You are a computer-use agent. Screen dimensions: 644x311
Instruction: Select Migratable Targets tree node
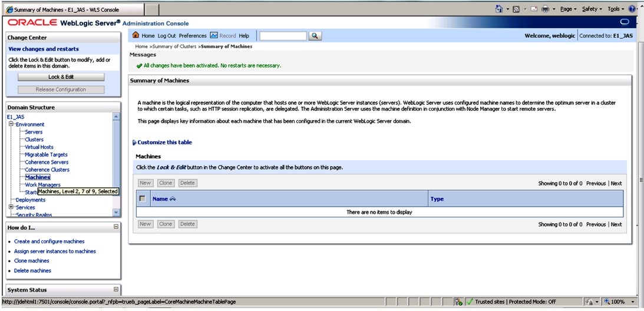click(47, 154)
